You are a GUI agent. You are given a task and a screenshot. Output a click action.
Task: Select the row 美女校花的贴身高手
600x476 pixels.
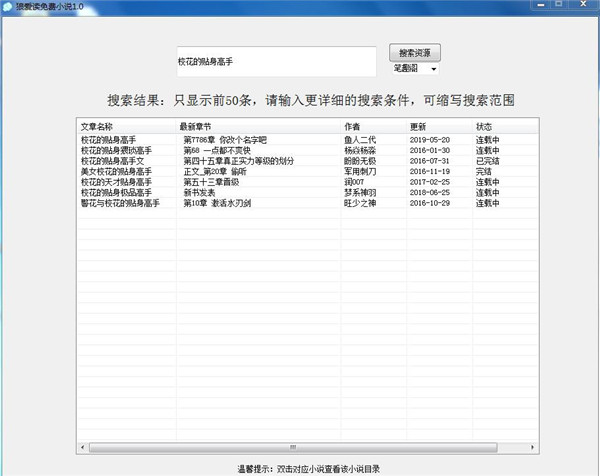tap(308, 171)
